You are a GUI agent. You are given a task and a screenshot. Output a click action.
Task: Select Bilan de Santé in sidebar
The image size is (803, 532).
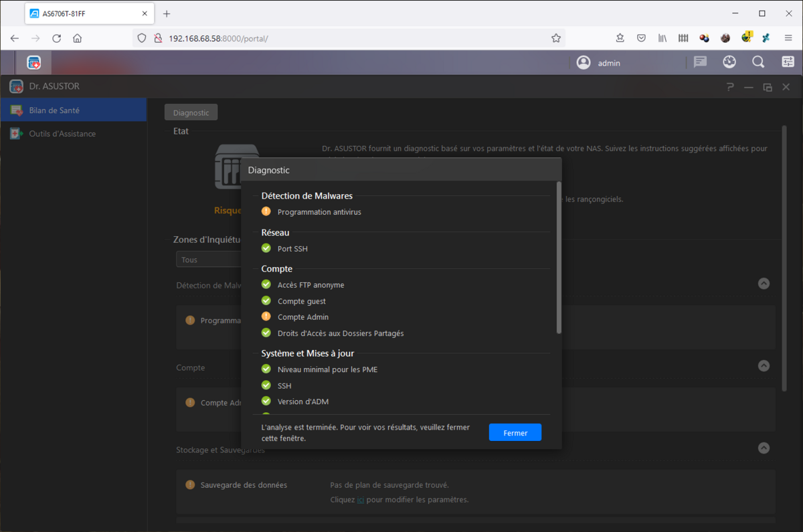(74, 110)
